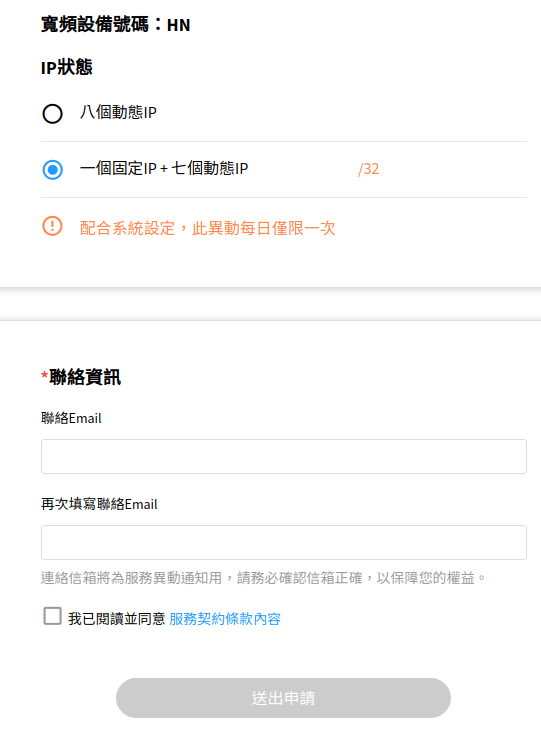541x738 pixels.
Task: Select the 一個固定IP + 七個動態IP radio button
Action: coord(52,169)
